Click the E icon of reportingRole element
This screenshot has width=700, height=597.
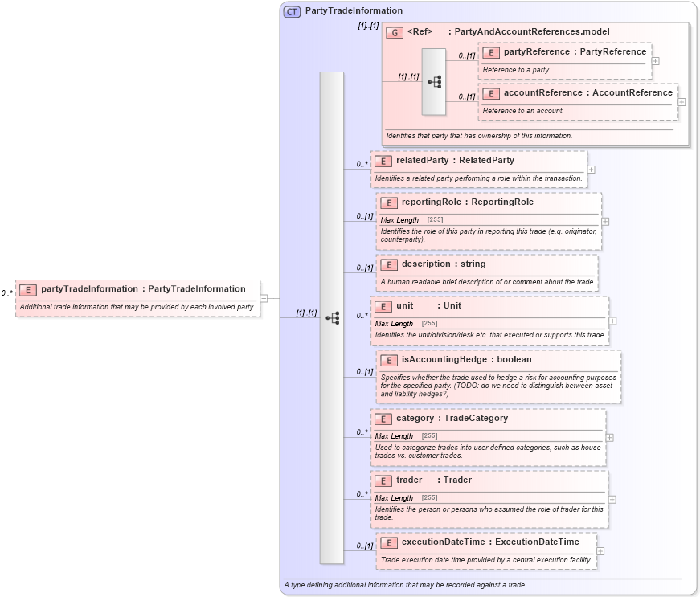click(x=388, y=203)
